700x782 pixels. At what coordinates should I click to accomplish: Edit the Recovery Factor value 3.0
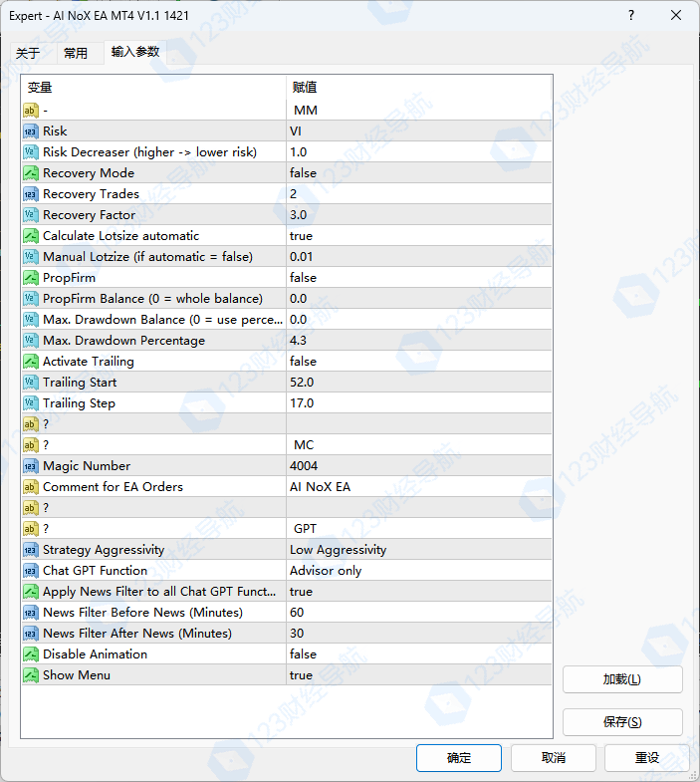tap(419, 215)
